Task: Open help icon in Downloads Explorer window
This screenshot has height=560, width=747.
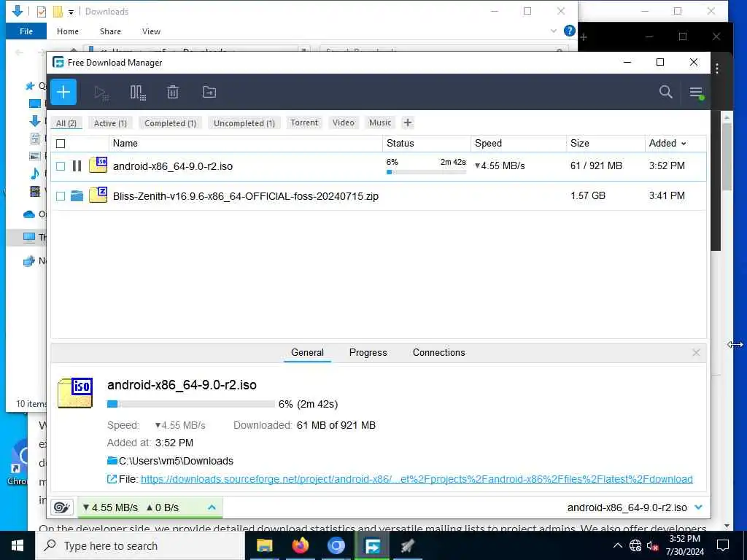Action: [569, 31]
